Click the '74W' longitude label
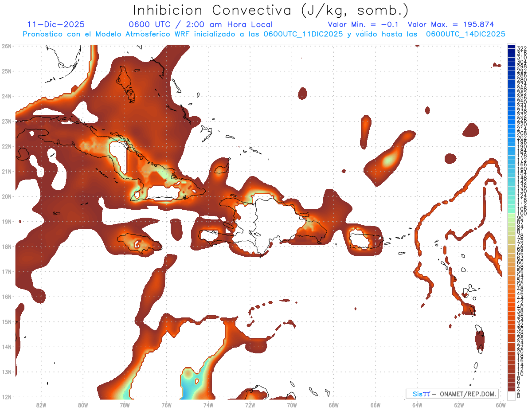This screenshot has height=411, width=532. (208, 405)
